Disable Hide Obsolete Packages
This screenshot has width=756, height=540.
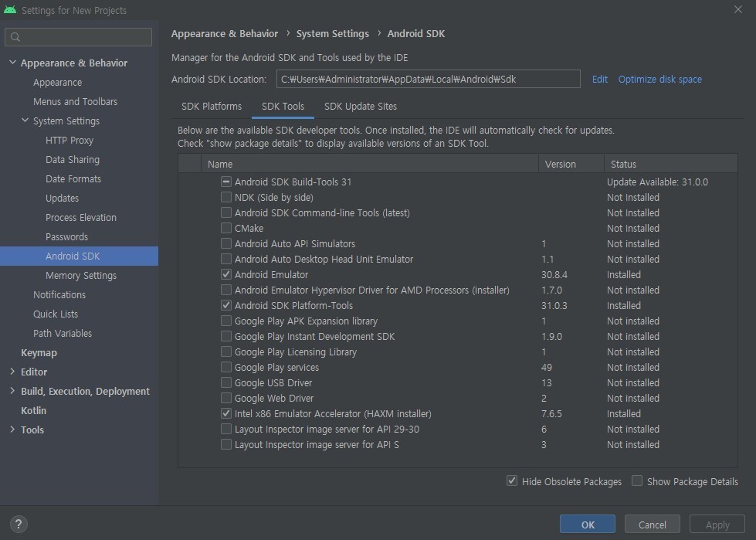(512, 481)
